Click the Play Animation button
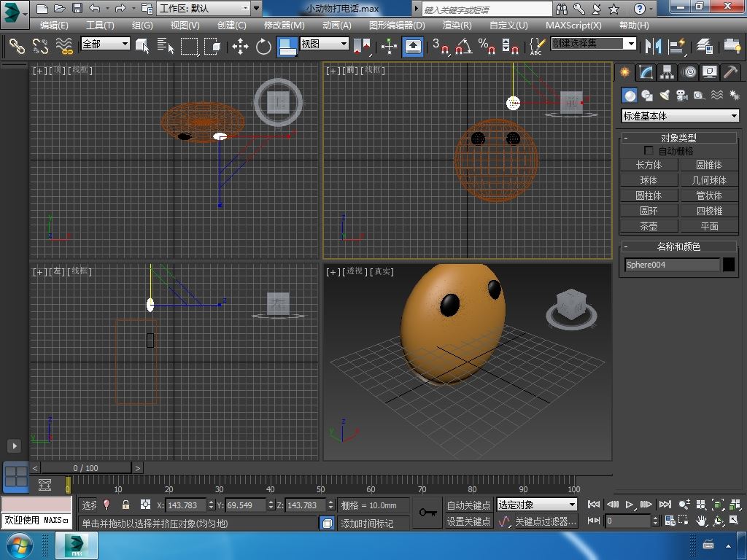 point(629,505)
